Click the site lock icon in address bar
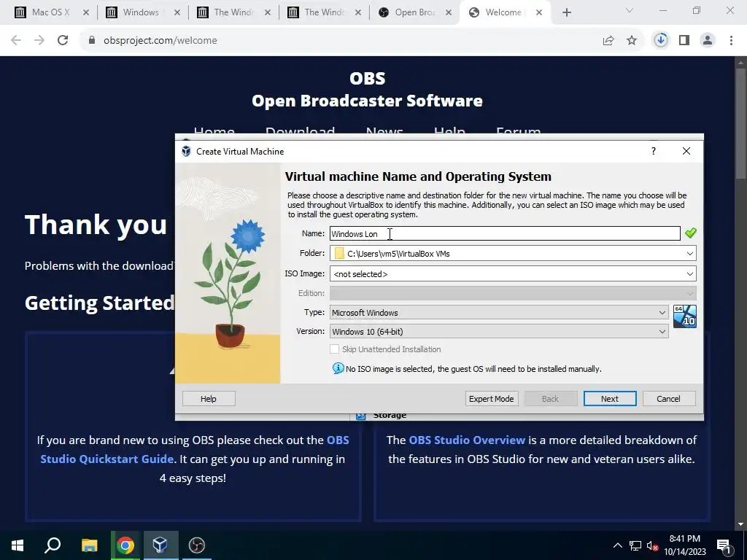This screenshot has height=560, width=747. [92, 41]
